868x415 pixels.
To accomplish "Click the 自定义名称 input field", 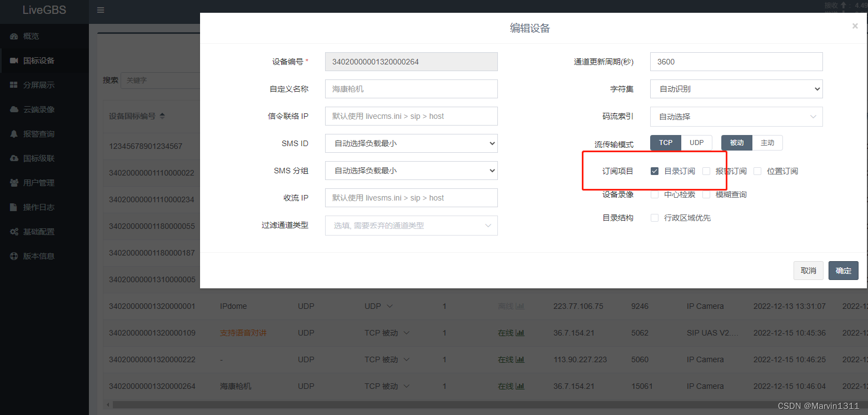I will 411,89.
